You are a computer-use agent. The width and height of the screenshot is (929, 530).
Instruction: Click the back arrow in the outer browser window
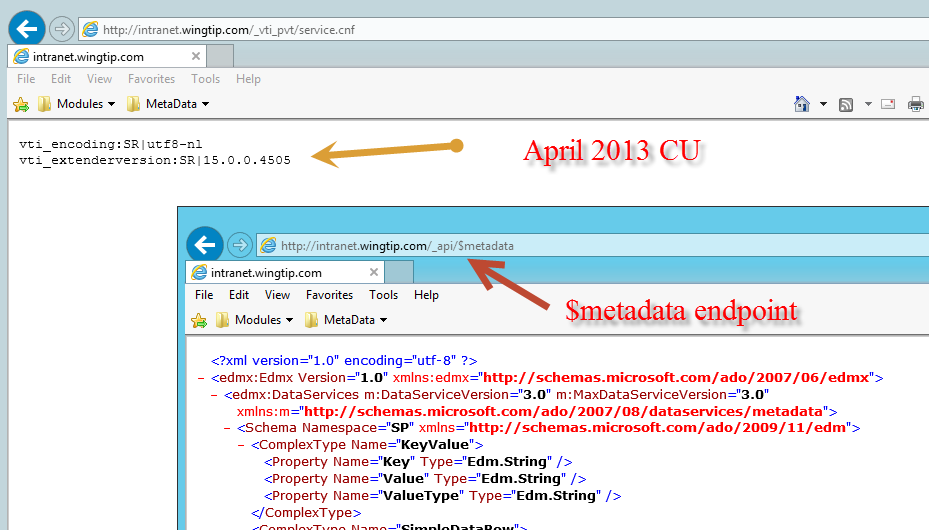click(x=27, y=28)
